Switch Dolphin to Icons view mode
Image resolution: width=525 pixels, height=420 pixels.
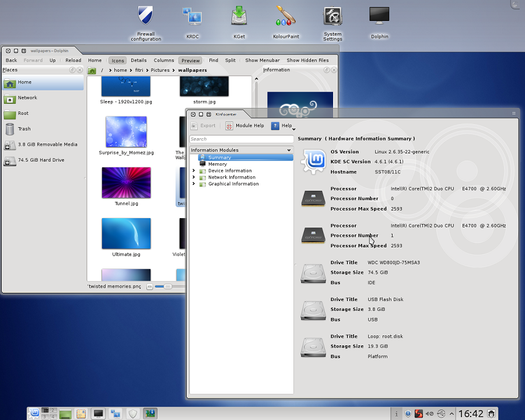coord(118,60)
